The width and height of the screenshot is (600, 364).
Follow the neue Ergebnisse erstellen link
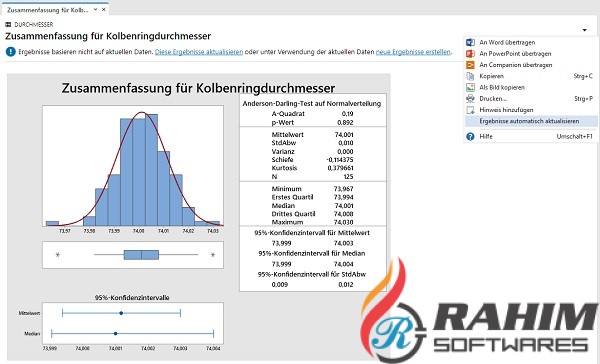413,52
